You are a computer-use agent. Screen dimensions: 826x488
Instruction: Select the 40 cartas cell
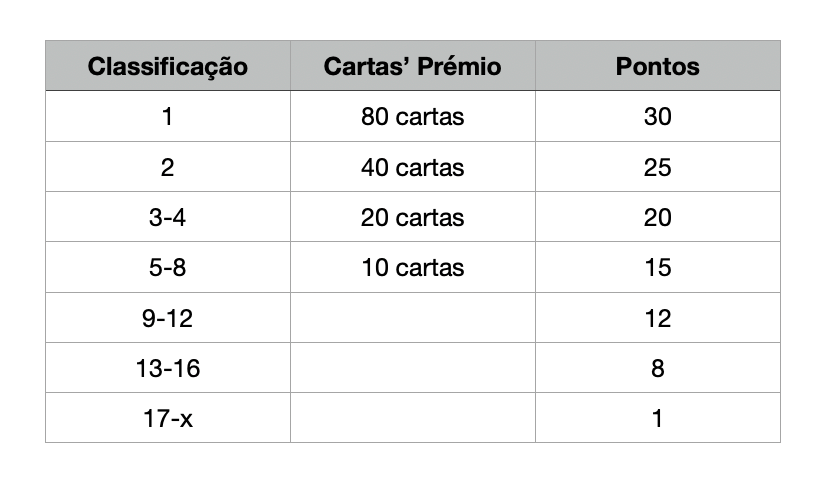412,167
